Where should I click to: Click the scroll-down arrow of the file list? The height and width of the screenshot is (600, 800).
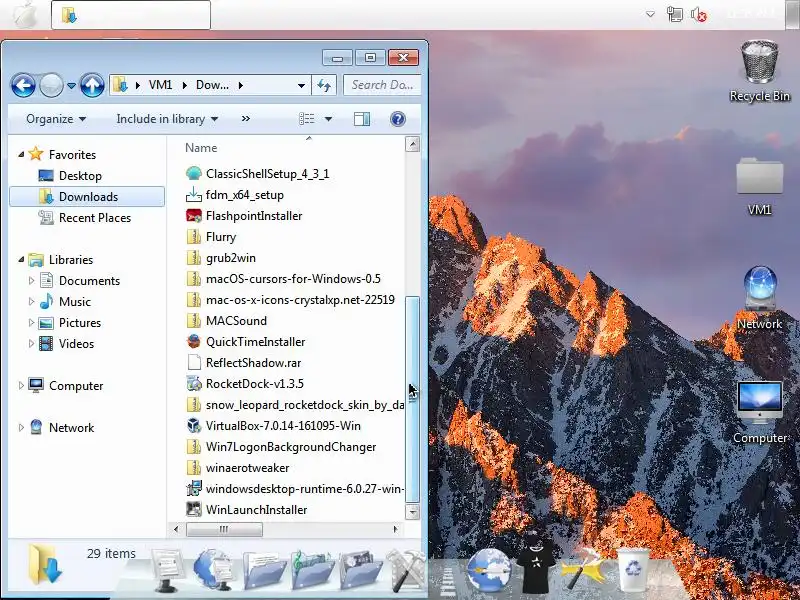pyautogui.click(x=412, y=511)
